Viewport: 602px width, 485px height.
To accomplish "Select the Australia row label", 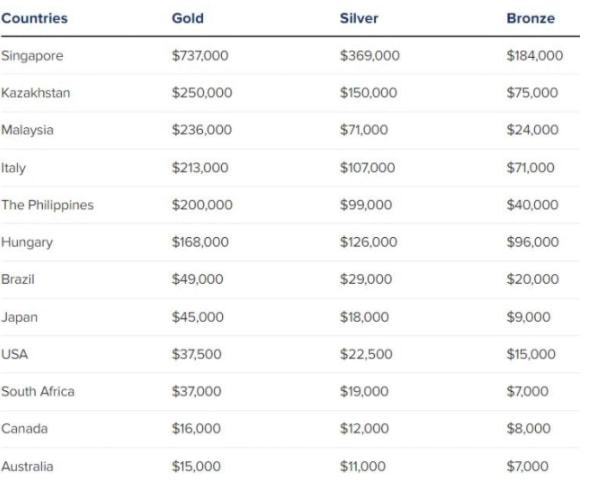I will [x=27, y=466].
